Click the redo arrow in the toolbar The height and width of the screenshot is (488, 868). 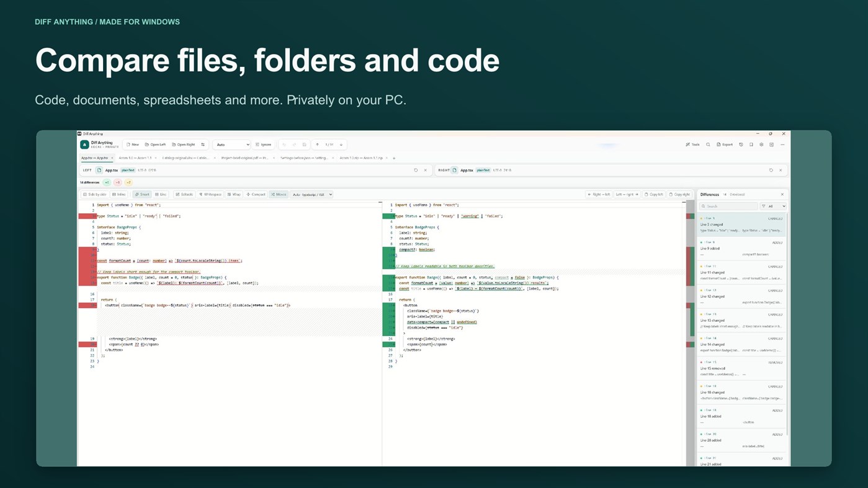(x=294, y=144)
